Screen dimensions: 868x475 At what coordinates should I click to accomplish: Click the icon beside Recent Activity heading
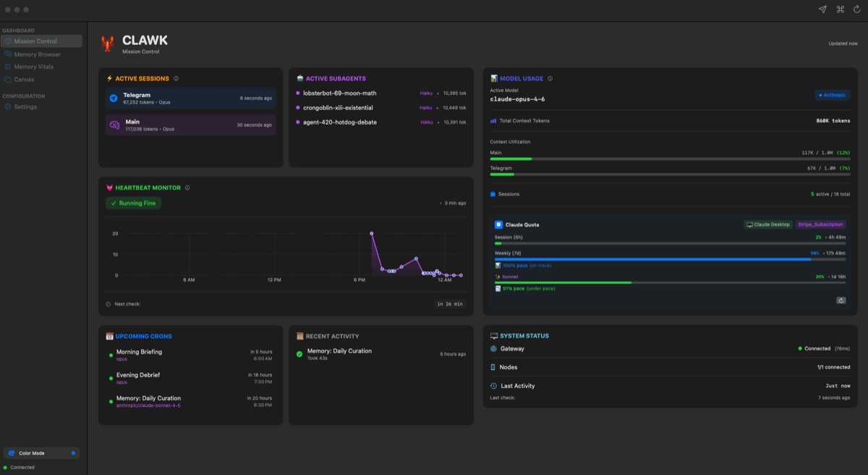coord(300,336)
